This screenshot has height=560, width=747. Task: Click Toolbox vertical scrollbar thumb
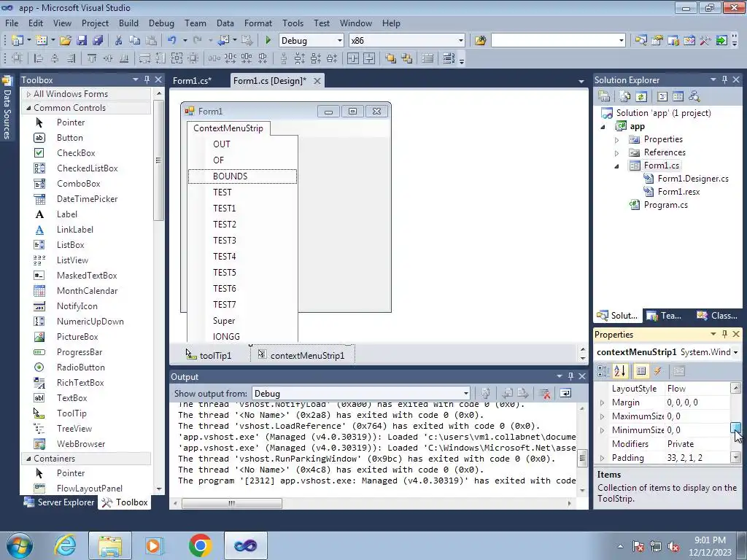tap(158, 160)
